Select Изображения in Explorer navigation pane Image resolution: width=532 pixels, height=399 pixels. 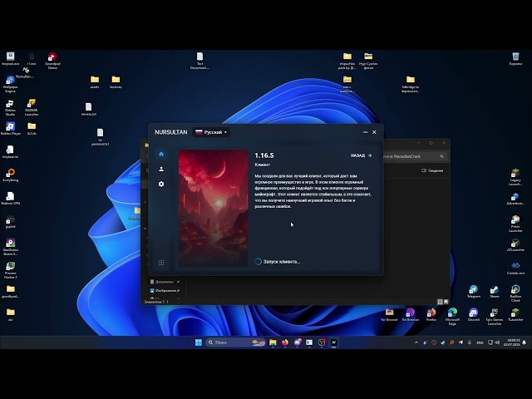tap(165, 290)
